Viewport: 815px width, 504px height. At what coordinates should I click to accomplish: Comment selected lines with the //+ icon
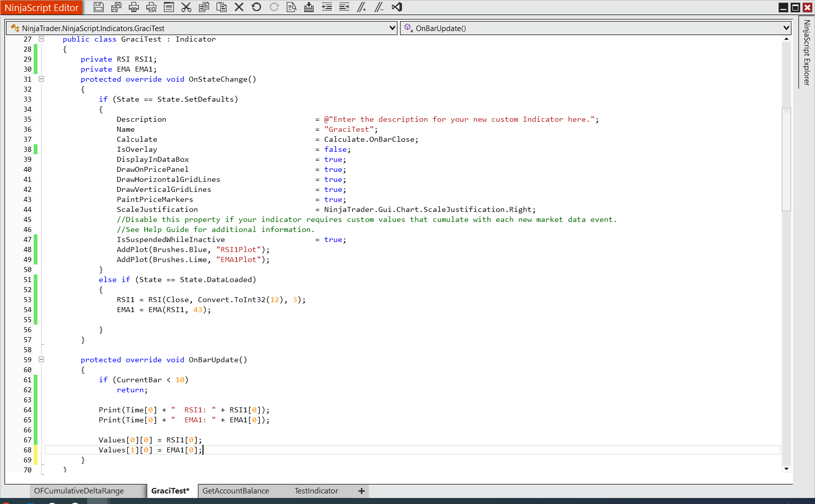361,7
